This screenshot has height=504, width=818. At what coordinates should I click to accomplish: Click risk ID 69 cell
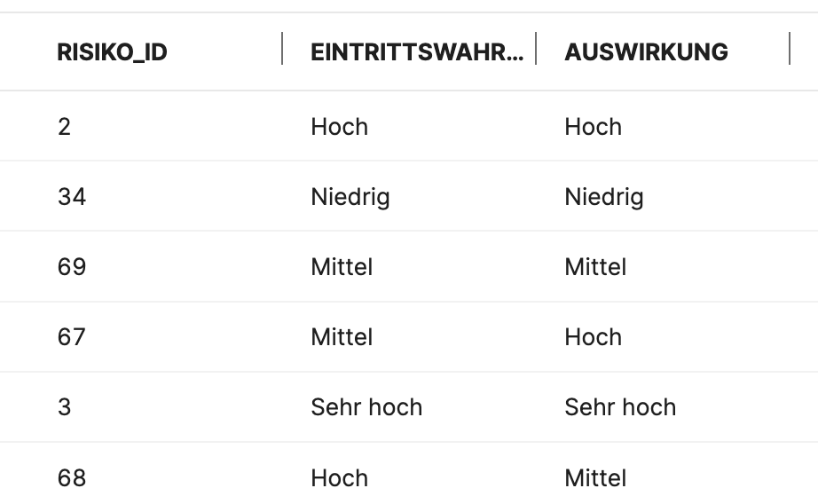tap(72, 267)
